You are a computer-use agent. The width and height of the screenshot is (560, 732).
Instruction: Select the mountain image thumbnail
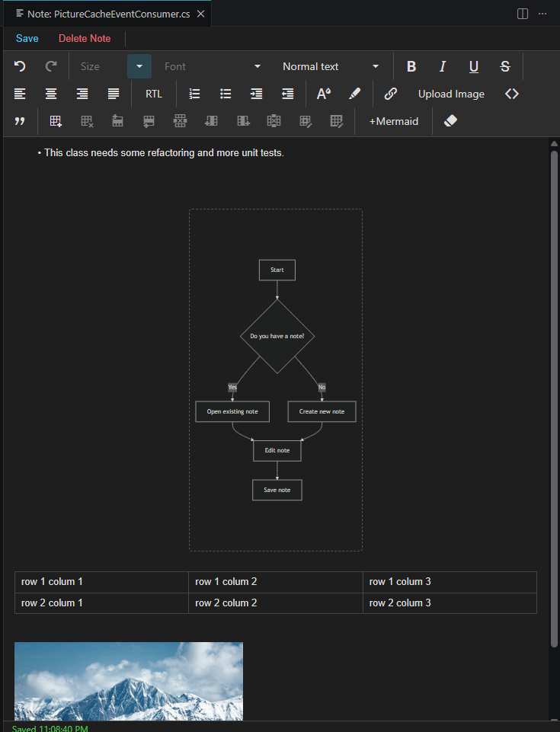(129, 681)
